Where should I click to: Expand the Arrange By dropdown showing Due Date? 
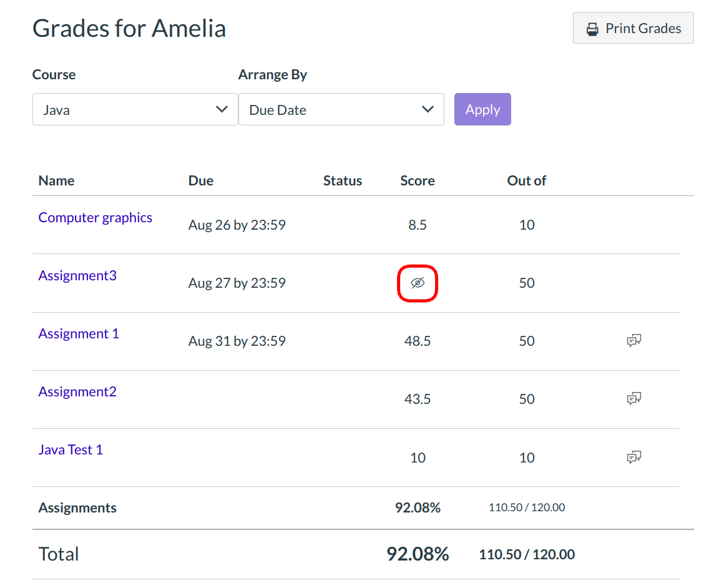tap(341, 110)
